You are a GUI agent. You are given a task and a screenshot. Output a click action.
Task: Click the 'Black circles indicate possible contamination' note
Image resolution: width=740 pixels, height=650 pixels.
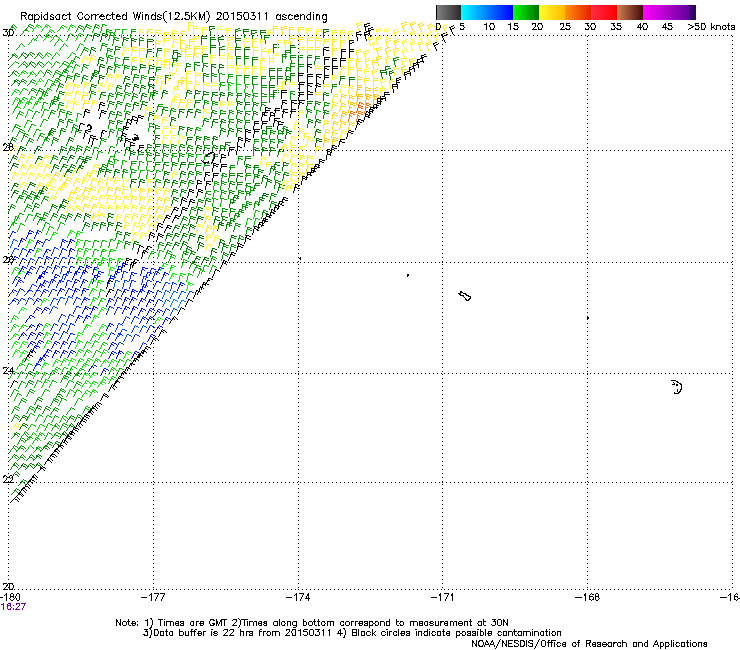tap(456, 633)
